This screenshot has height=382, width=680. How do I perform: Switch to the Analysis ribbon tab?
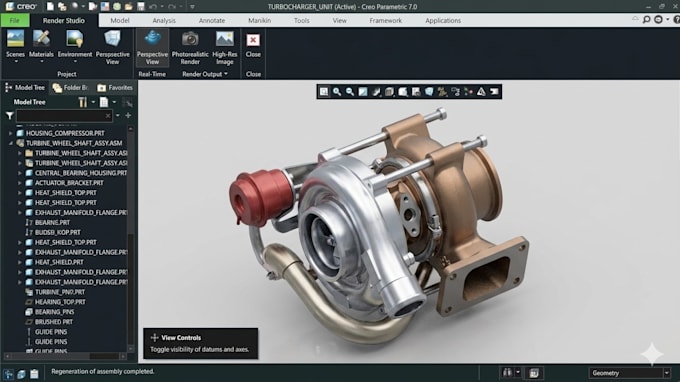(164, 20)
